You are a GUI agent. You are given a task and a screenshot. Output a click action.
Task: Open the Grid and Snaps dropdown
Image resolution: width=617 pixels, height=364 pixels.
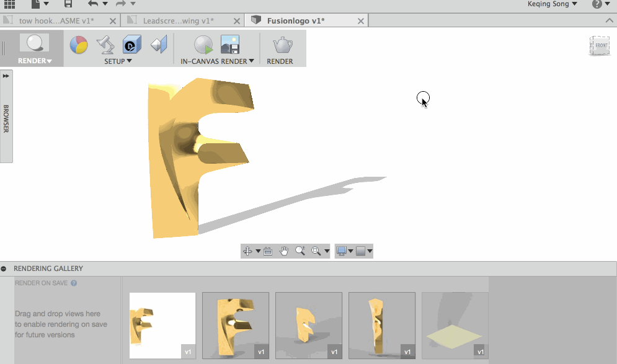point(369,251)
